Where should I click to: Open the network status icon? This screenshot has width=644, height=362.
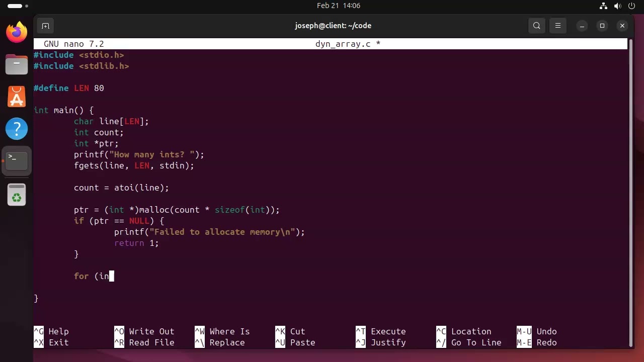coord(604,6)
